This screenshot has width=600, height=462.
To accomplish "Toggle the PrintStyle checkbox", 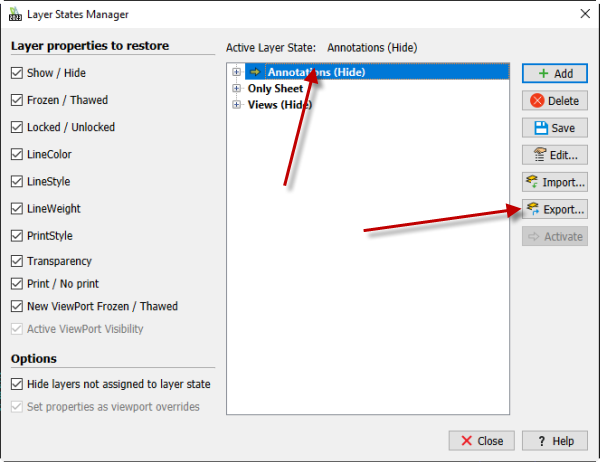I will (x=17, y=236).
